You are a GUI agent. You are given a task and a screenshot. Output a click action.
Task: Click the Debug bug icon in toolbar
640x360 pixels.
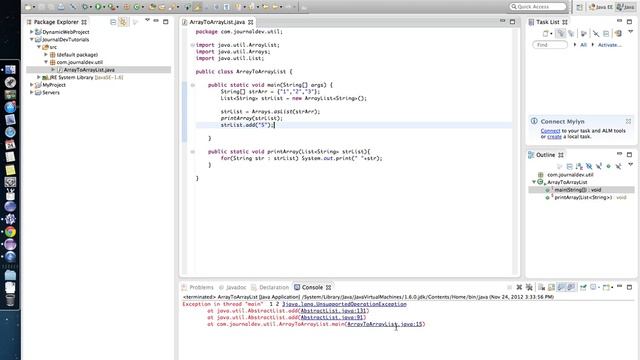pyautogui.click(x=85, y=7)
